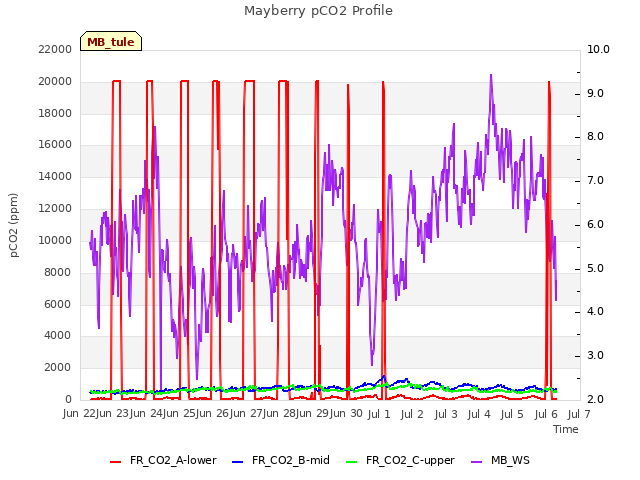Click the chart title Mayberry pCO2 Profile

tap(318, 11)
